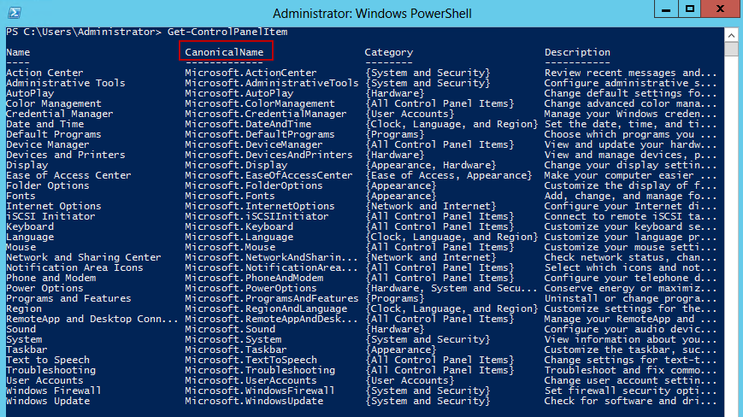Click 'Microsoft.Sound' canonical name
Viewport: 743px width, 417px height.
coord(230,329)
